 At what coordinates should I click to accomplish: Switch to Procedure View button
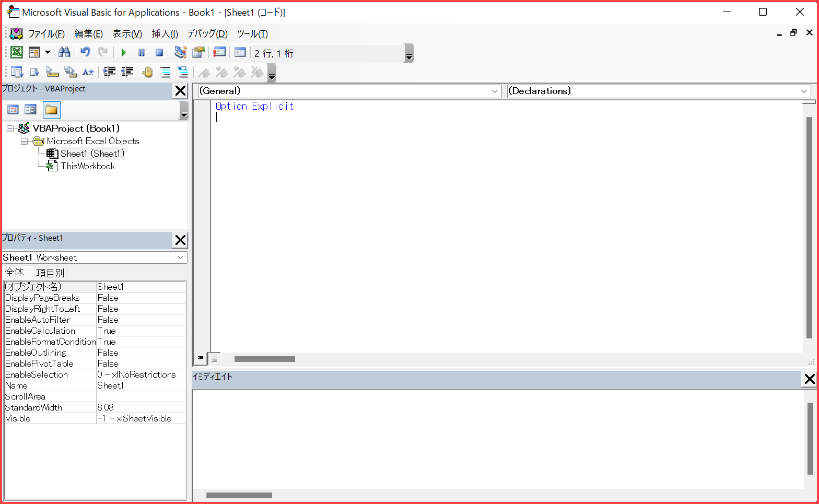coord(201,358)
